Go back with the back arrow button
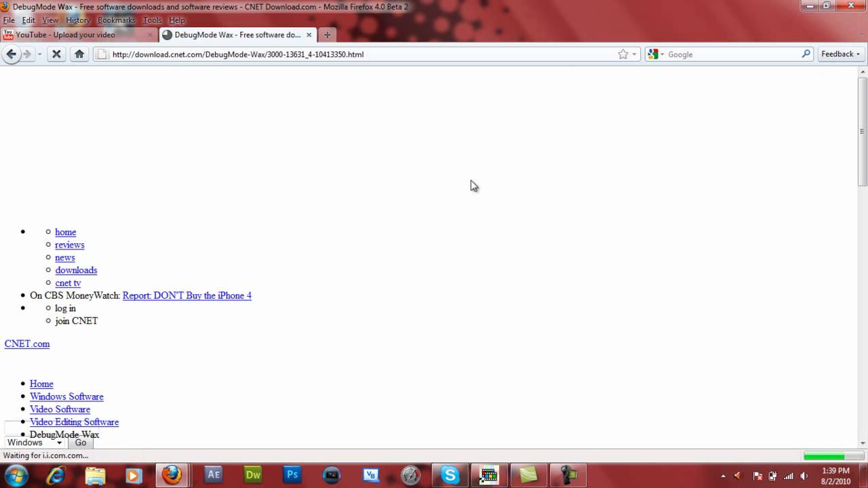This screenshot has height=488, width=868. point(12,54)
